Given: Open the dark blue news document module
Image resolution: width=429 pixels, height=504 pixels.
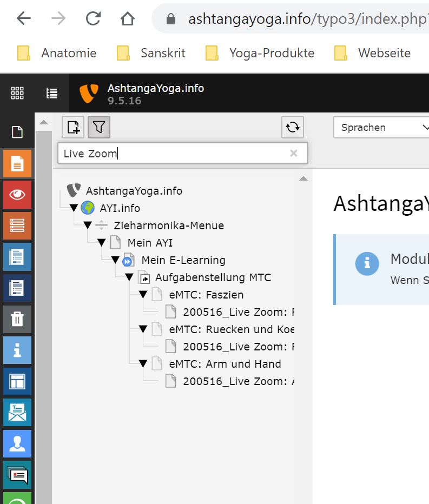Looking at the screenshot, I should [17, 288].
